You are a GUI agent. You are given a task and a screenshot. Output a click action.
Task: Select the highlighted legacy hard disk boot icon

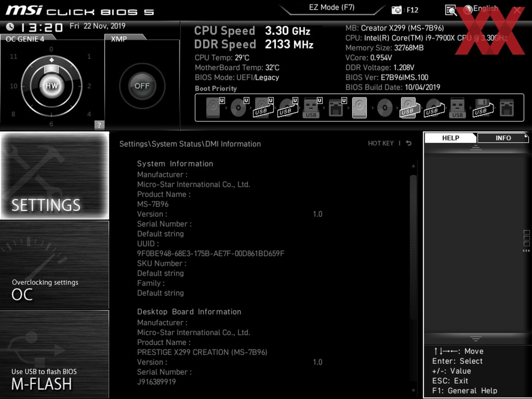[359, 108]
